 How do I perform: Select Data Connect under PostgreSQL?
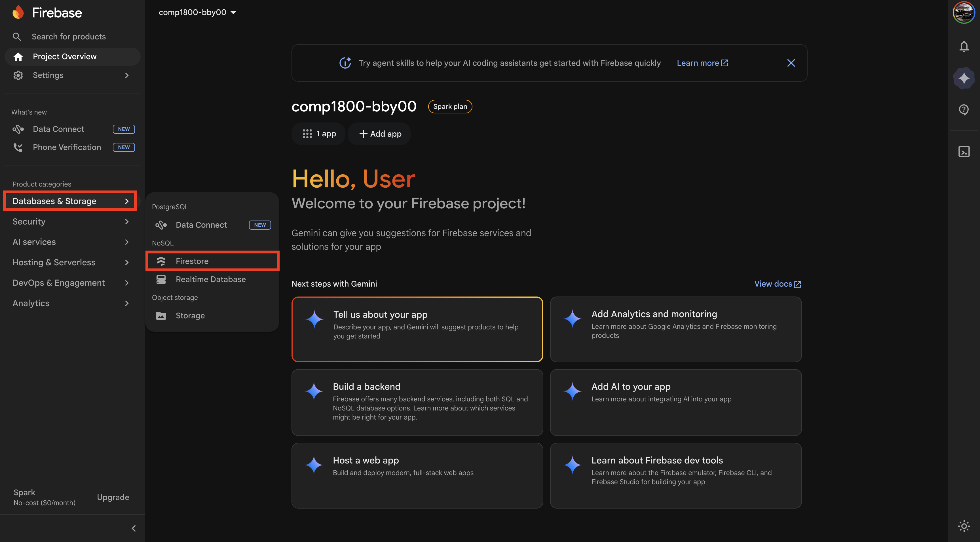point(201,225)
